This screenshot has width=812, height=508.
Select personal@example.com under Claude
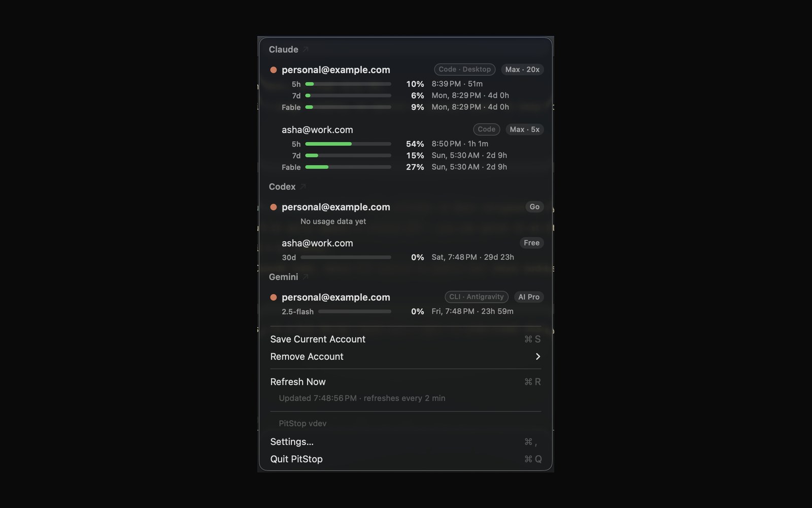click(336, 70)
